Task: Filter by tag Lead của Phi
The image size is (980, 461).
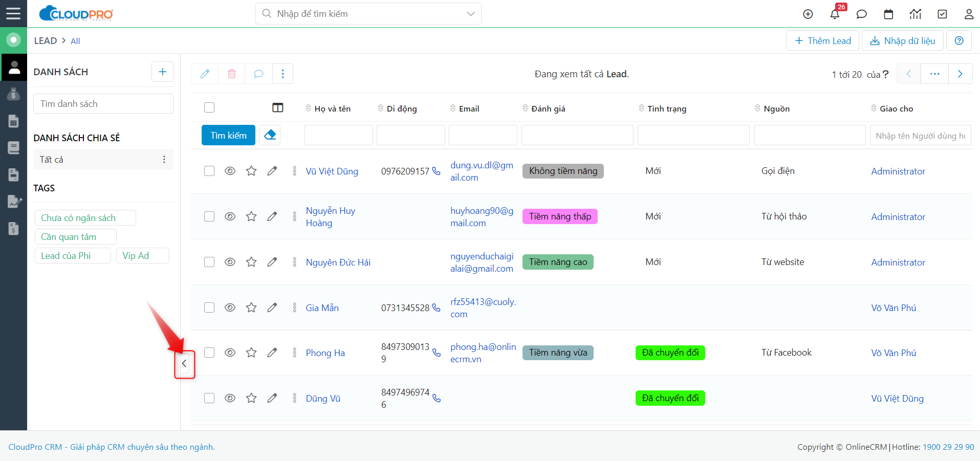Action: (x=73, y=256)
